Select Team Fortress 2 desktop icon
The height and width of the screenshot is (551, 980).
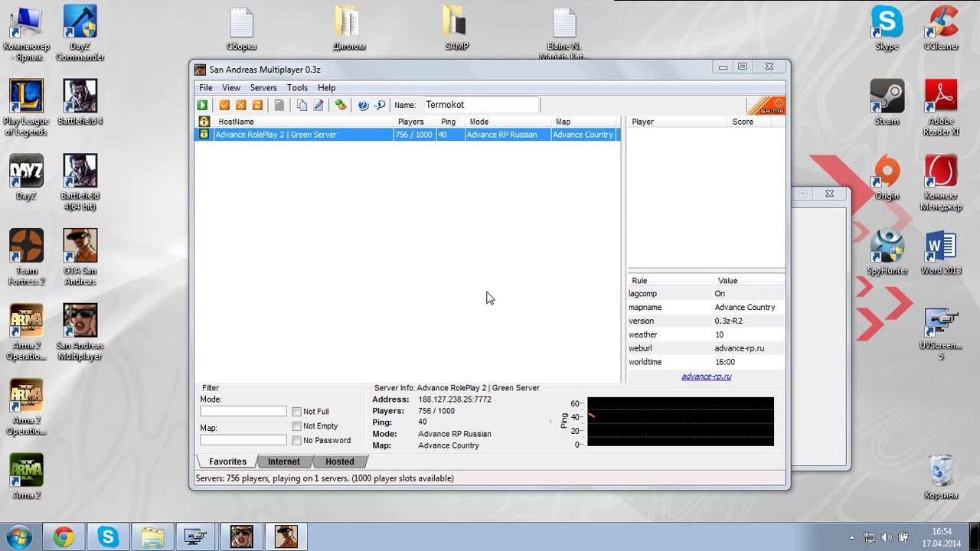[x=26, y=258]
